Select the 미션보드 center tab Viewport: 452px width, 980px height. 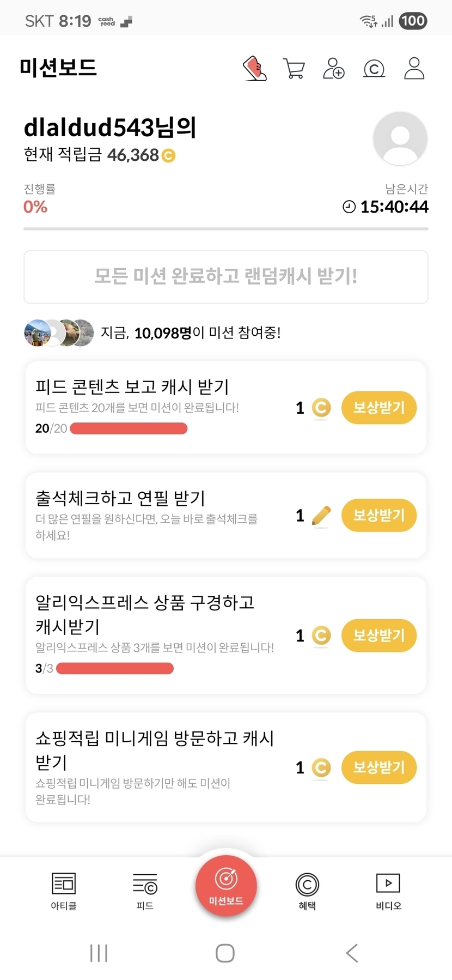[226, 887]
